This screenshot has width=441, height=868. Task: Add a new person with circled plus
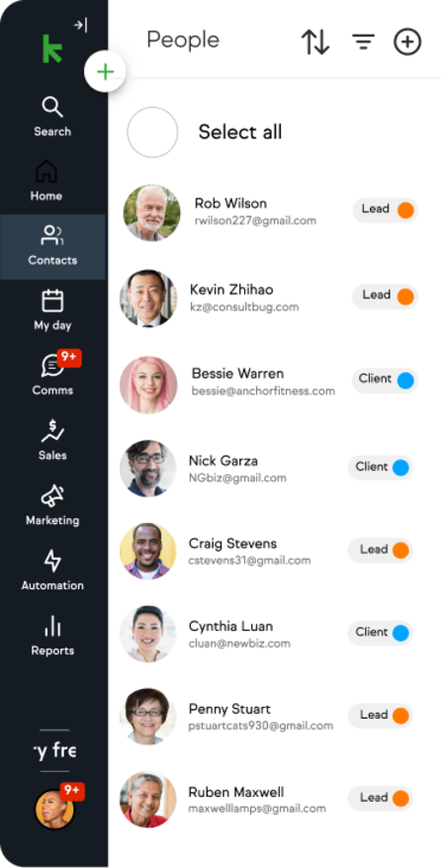pyautogui.click(x=407, y=43)
